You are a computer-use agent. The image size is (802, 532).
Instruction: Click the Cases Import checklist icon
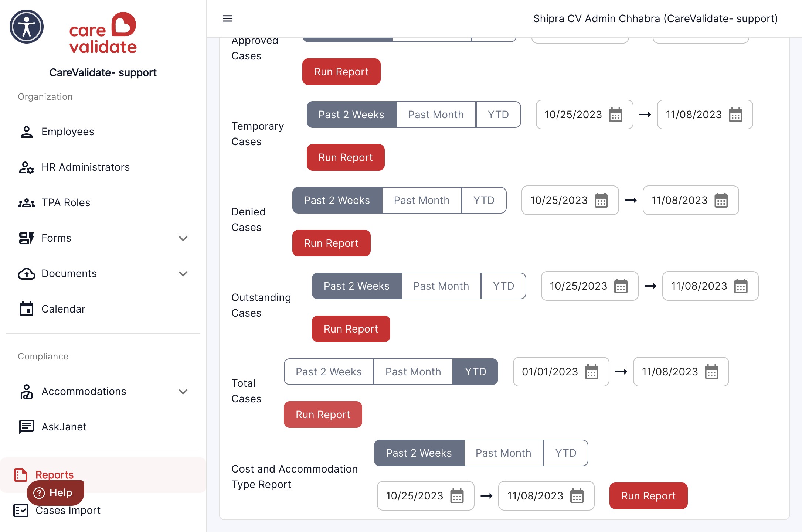tap(21, 511)
